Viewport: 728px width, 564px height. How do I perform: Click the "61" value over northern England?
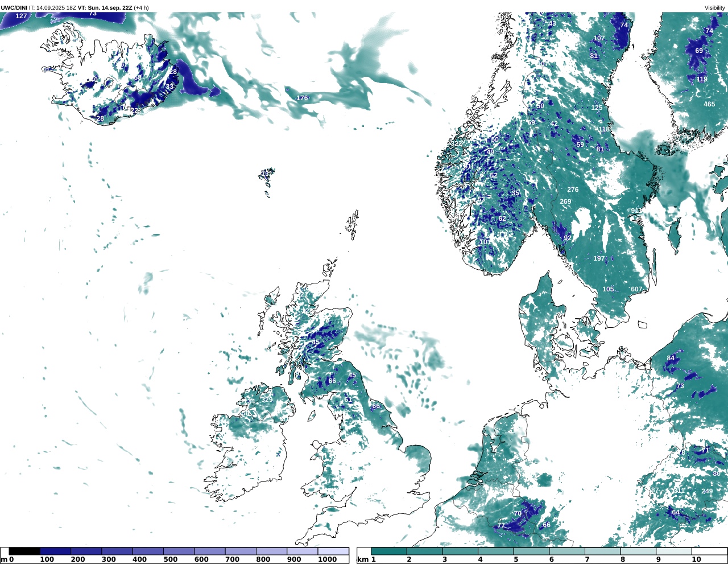(348, 400)
